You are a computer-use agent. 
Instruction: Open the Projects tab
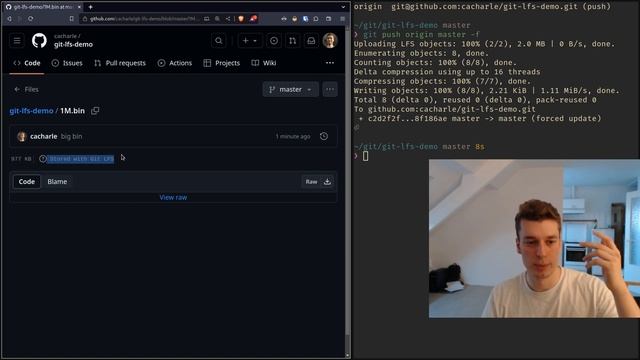222,63
